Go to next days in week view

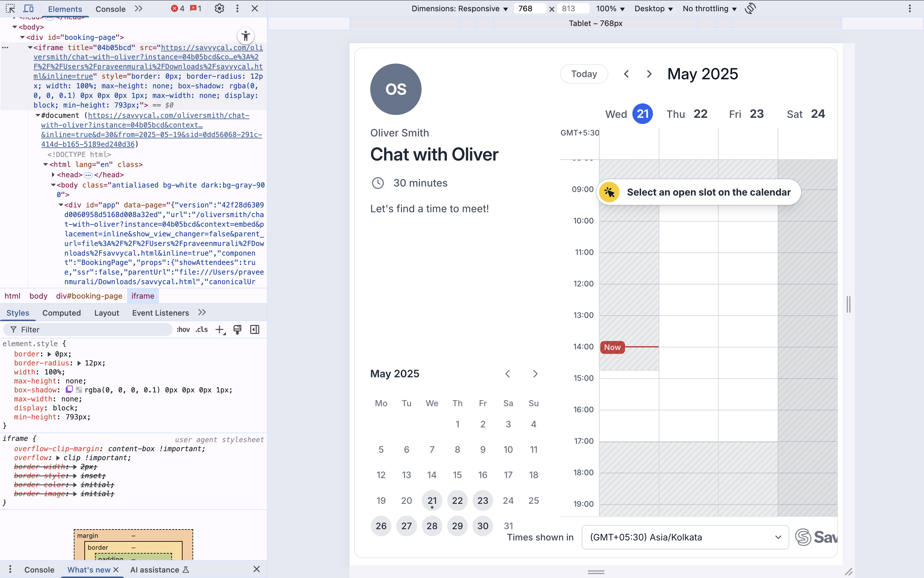point(649,74)
